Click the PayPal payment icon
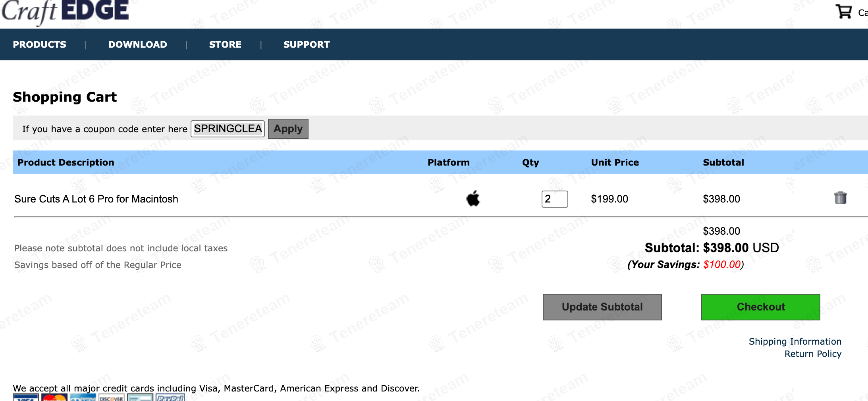 170,397
